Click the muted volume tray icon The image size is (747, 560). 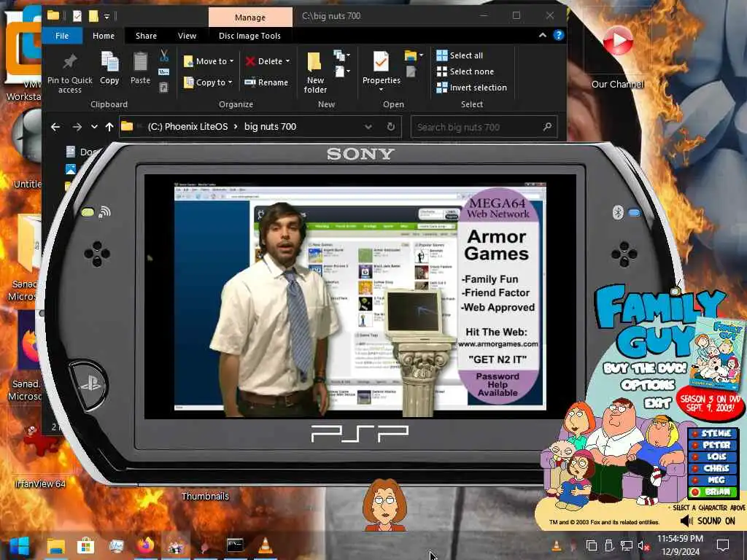point(643,545)
